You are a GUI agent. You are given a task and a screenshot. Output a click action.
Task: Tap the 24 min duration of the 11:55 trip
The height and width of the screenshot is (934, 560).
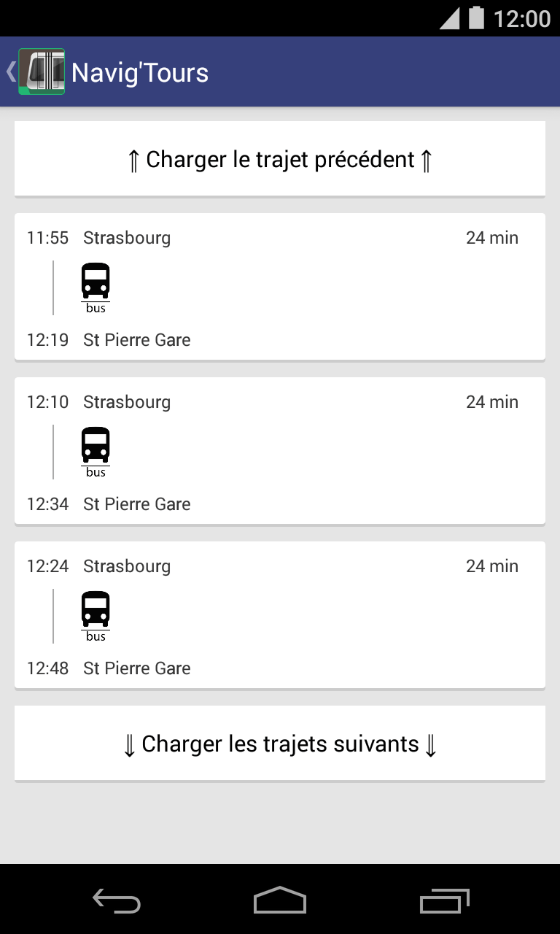pyautogui.click(x=492, y=238)
